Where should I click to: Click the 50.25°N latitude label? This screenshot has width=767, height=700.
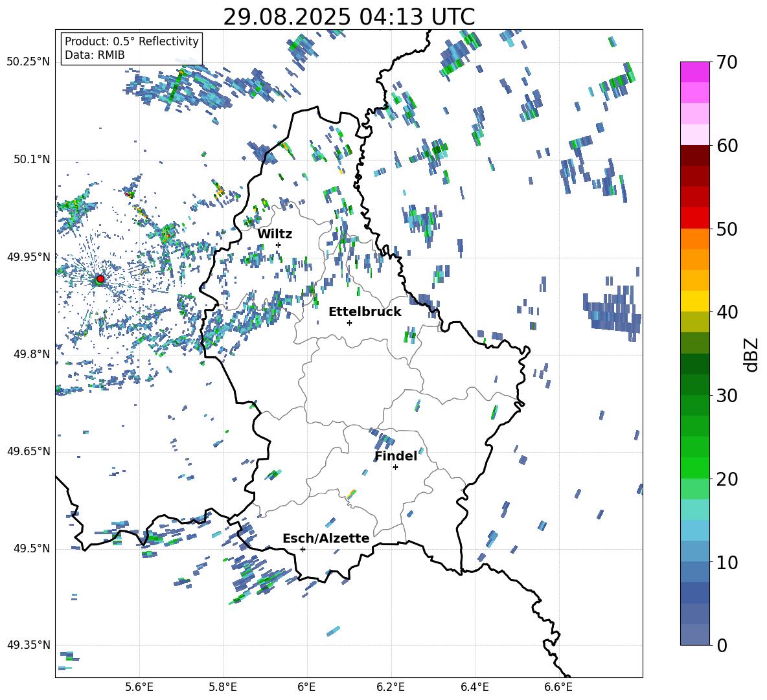29,62
